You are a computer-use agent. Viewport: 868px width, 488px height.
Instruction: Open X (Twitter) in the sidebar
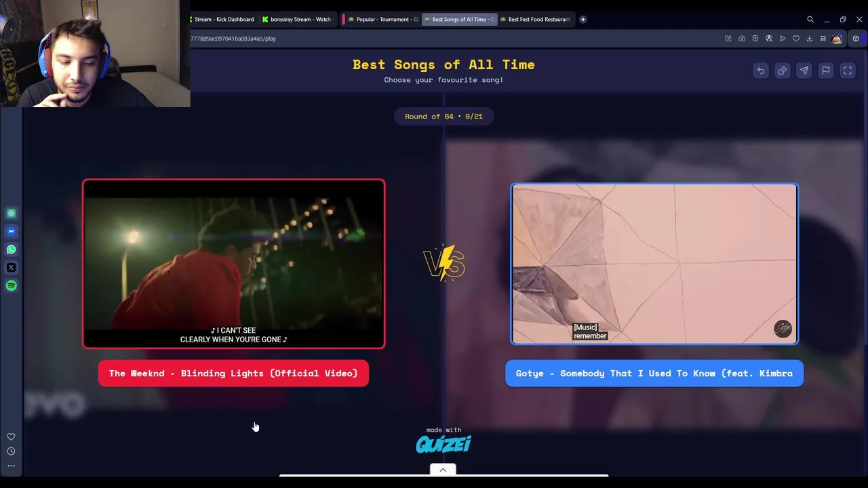click(11, 268)
